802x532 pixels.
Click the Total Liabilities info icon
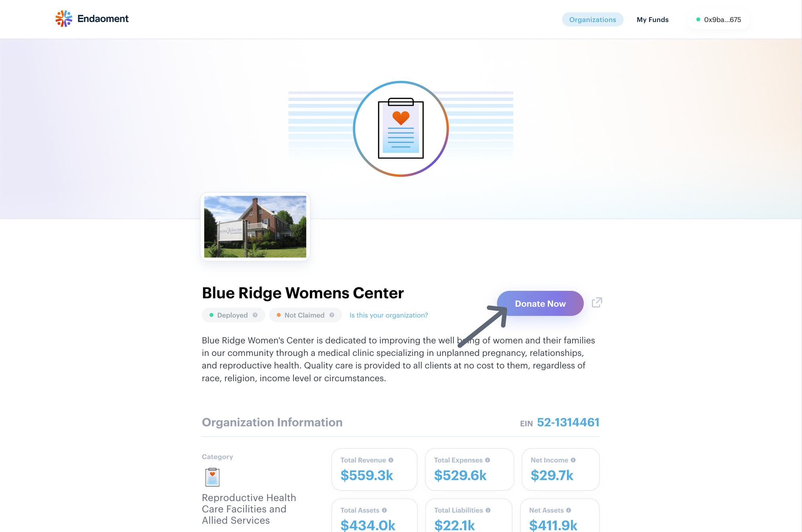point(488,510)
